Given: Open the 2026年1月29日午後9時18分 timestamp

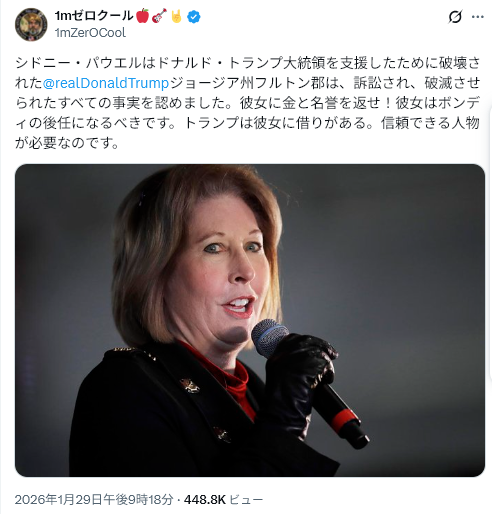Looking at the screenshot, I should [94, 499].
